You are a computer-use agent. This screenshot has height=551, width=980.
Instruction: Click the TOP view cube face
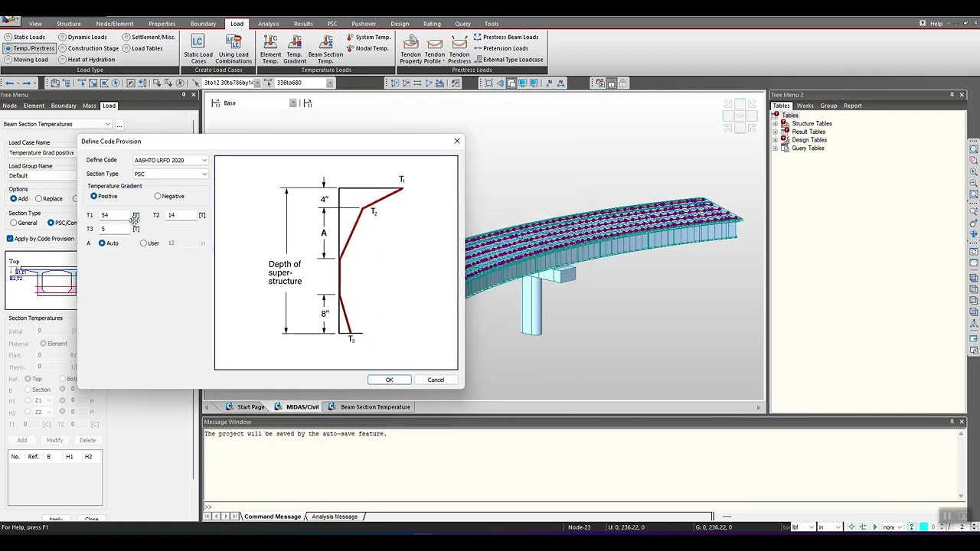(x=740, y=116)
